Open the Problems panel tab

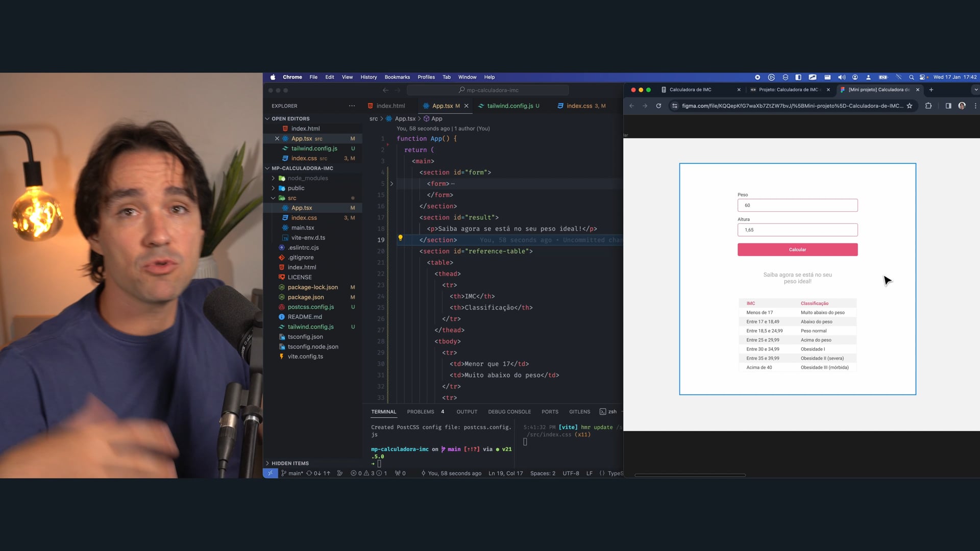pyautogui.click(x=421, y=412)
